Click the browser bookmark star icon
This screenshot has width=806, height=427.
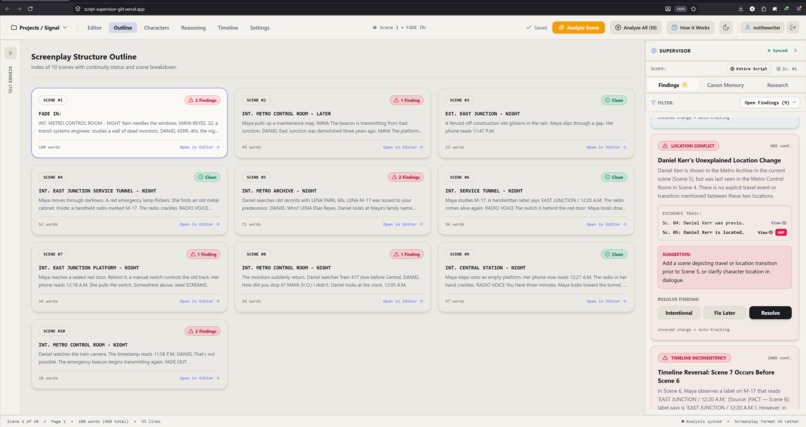pyautogui.click(x=693, y=9)
